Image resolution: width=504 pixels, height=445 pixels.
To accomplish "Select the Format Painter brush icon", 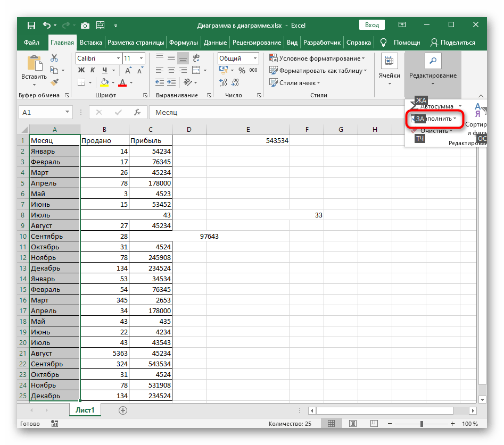I will pyautogui.click(x=54, y=82).
